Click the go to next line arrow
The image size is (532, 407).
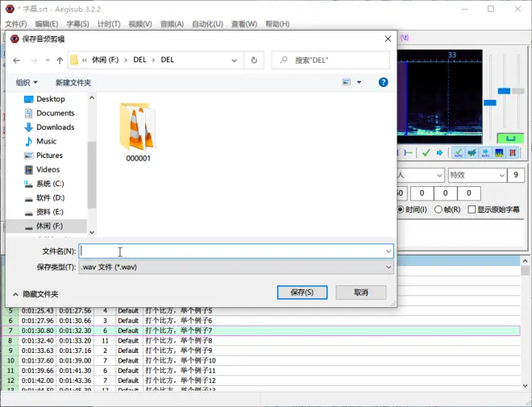tap(440, 153)
